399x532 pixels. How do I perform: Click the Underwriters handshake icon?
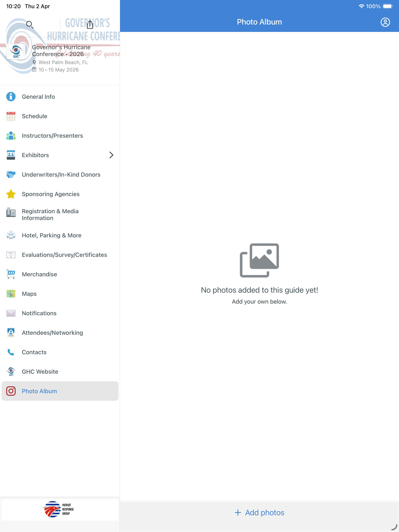click(11, 175)
